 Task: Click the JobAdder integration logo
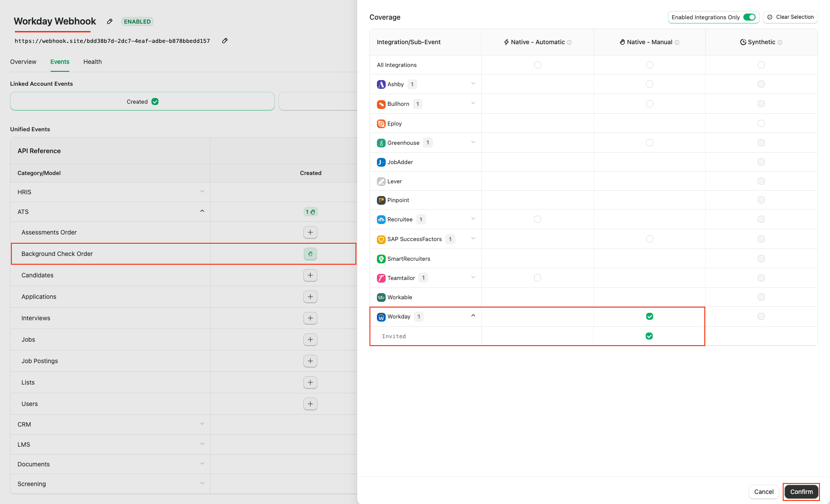pyautogui.click(x=381, y=162)
